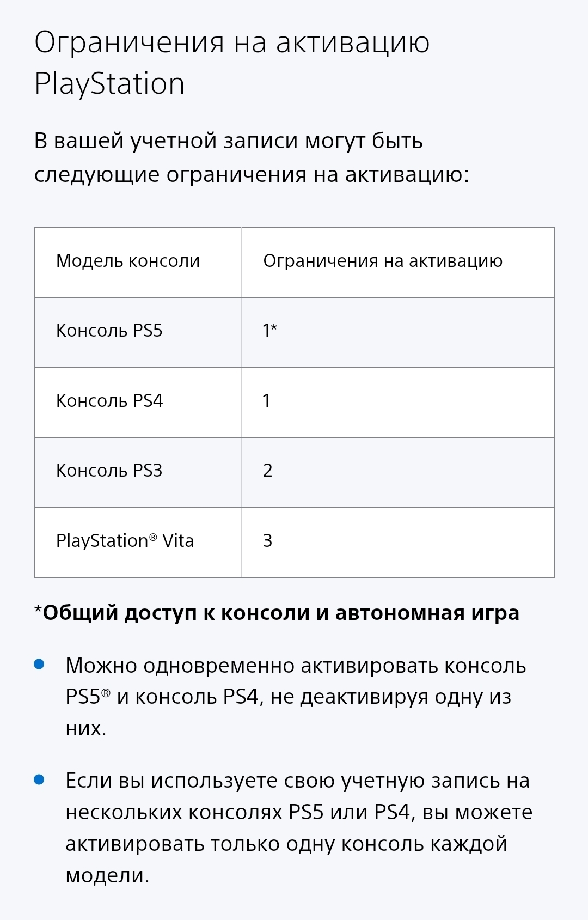Image resolution: width=588 pixels, height=920 pixels.
Task: Select the 'Консоль PS5' table cell
Action: [109, 331]
